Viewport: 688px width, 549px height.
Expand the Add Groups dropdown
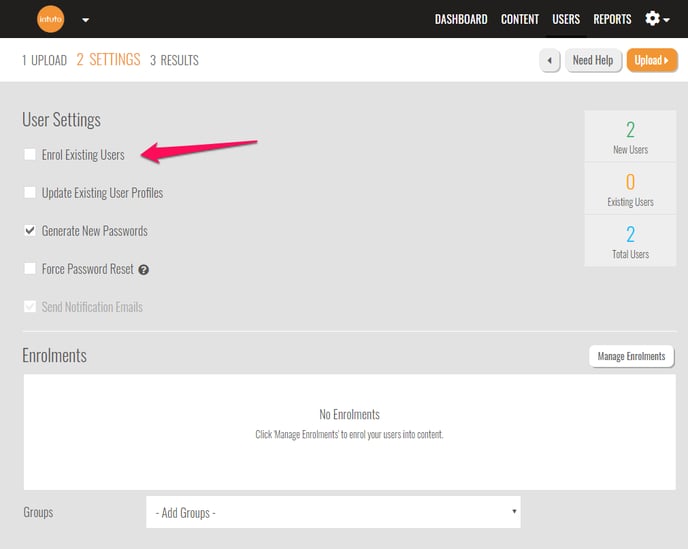(x=333, y=512)
